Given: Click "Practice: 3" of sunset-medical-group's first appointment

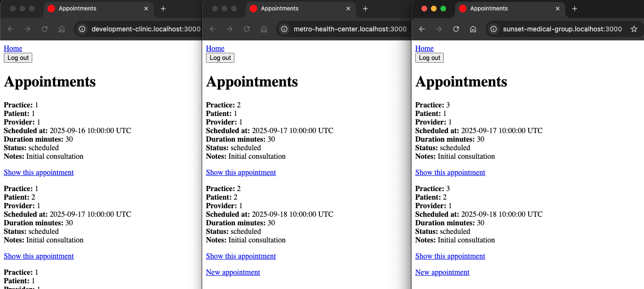Looking at the screenshot, I should coord(433,105).
